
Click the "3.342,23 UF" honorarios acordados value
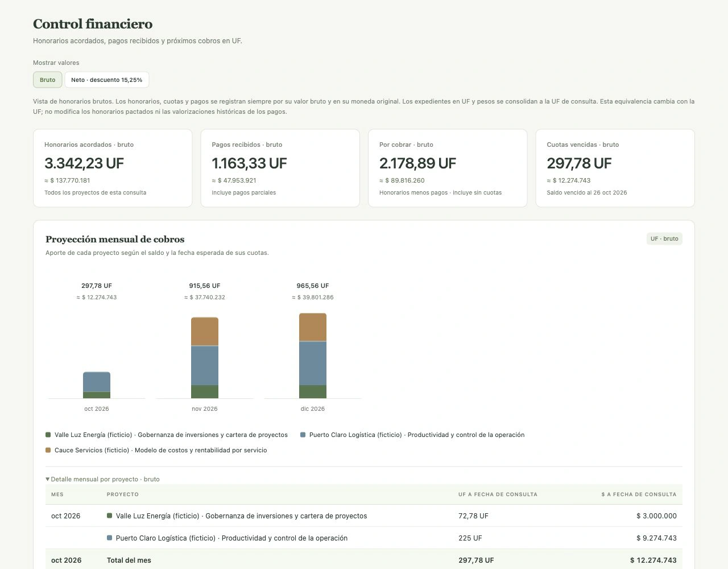click(84, 163)
